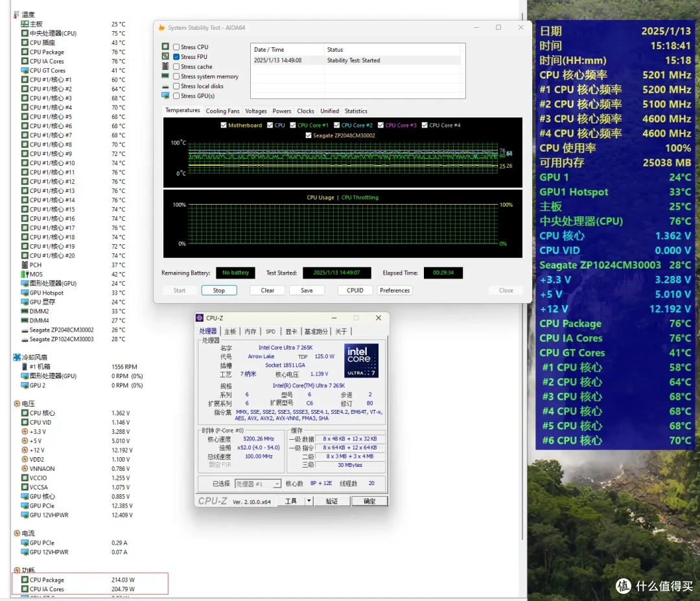This screenshot has height=601, width=700.
Task: Open the Voltages tab
Action: pos(256,111)
